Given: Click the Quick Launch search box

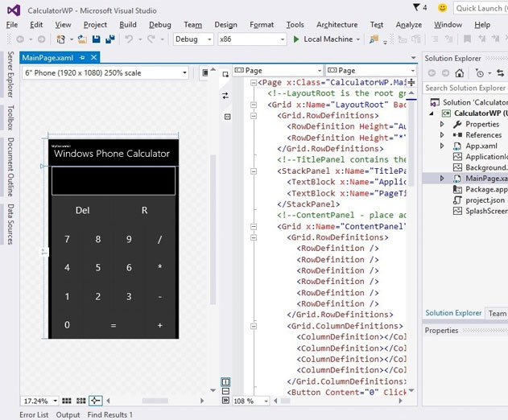Looking at the screenshot, I should coord(481,8).
